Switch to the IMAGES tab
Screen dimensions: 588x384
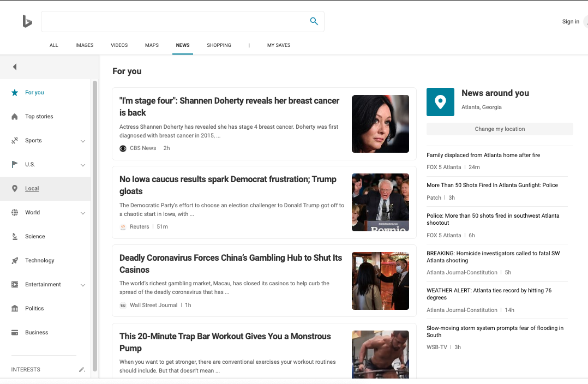(85, 45)
